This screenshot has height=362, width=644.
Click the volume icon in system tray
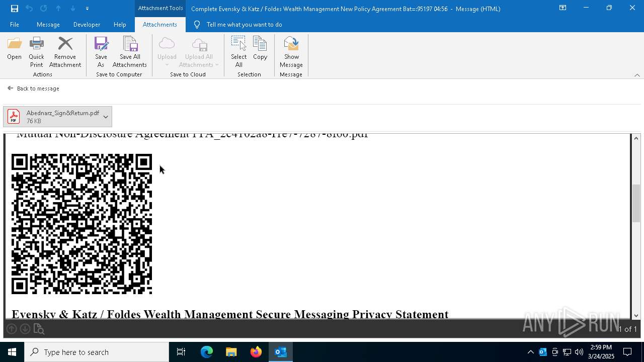coord(579,352)
